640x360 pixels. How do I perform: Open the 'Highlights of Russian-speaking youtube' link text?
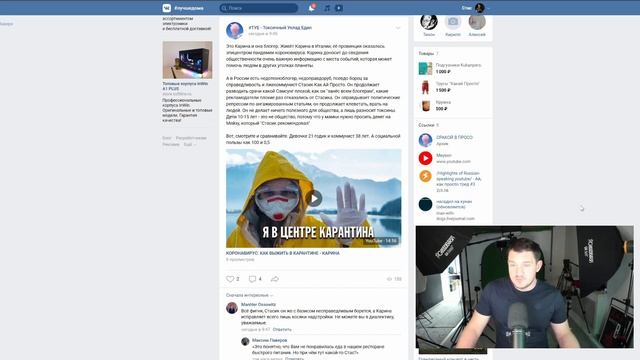(459, 179)
